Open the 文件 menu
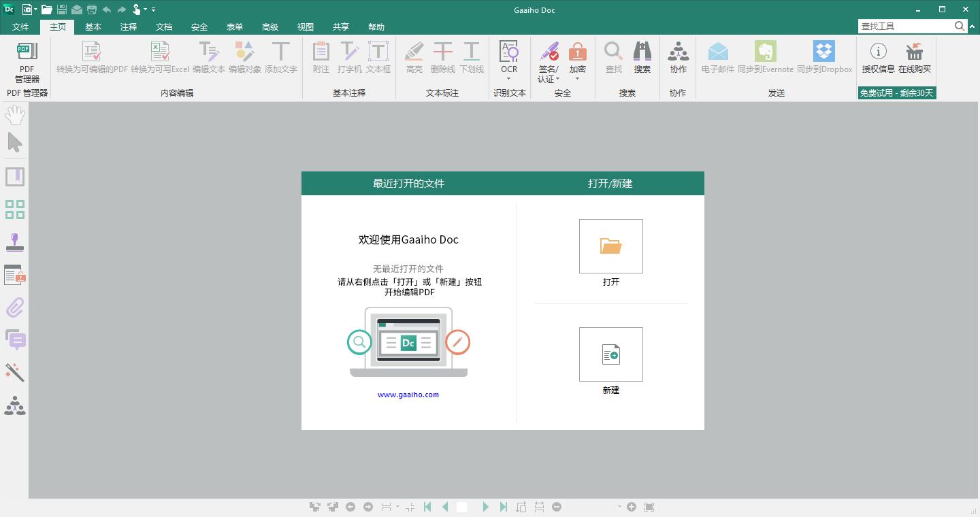Viewport: 980px width, 517px height. click(20, 27)
